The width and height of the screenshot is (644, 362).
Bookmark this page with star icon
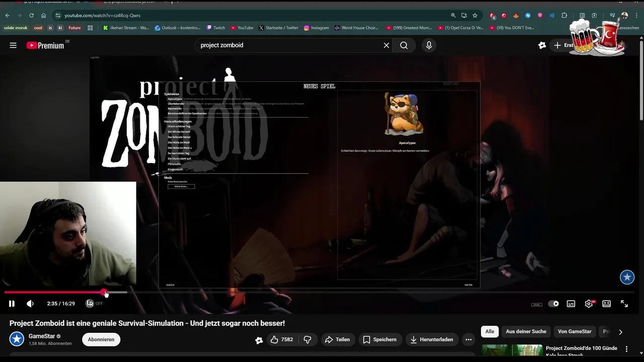tap(475, 16)
